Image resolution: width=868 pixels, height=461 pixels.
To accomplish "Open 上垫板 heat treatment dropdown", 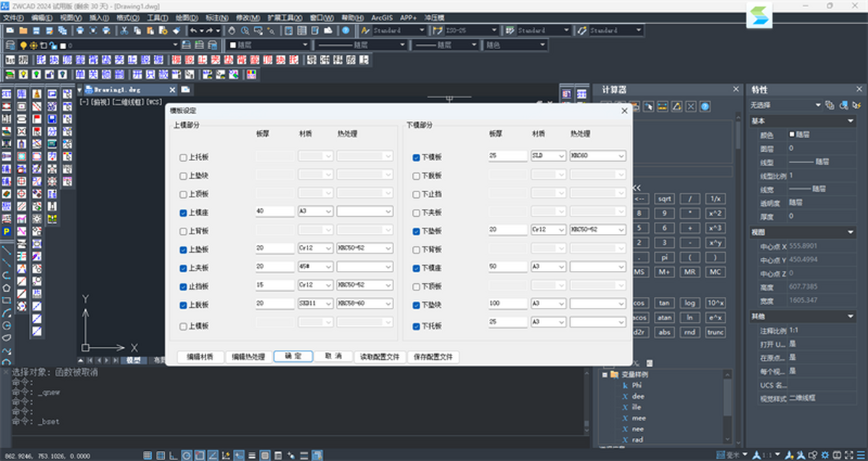I will tap(365, 248).
